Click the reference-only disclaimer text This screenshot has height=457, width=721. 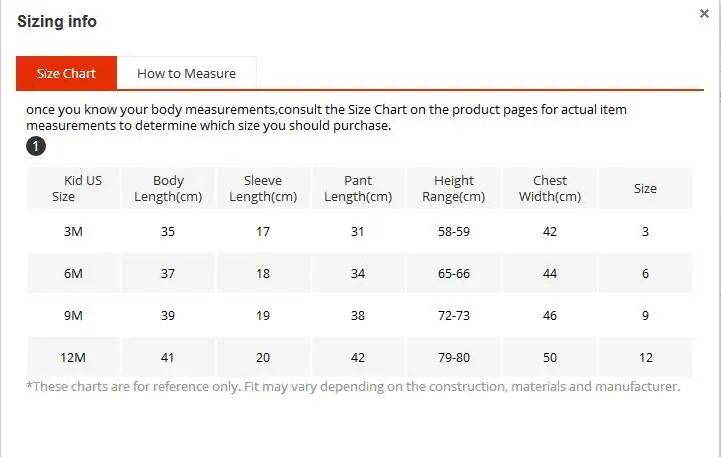(353, 386)
